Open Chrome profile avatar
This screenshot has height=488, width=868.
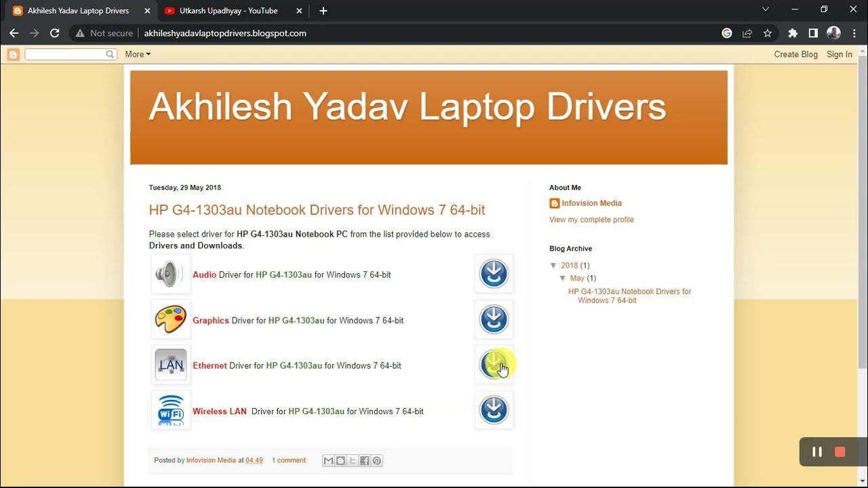[x=834, y=33]
